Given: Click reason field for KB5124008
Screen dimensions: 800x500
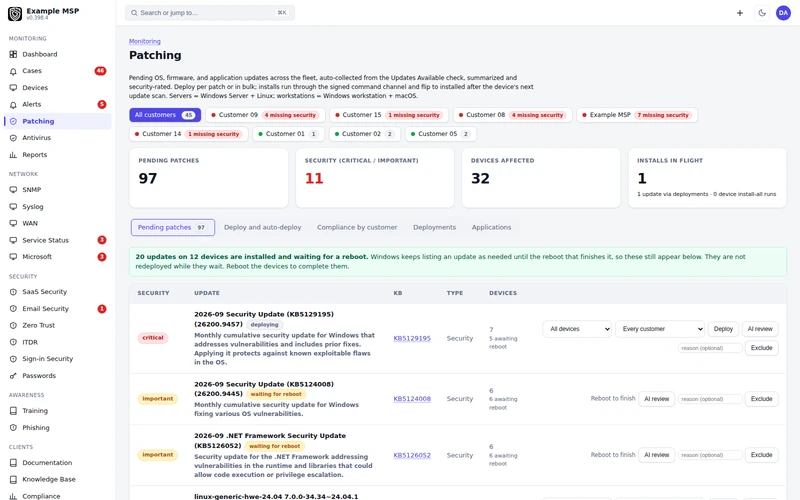Looking at the screenshot, I should pyautogui.click(x=710, y=399).
